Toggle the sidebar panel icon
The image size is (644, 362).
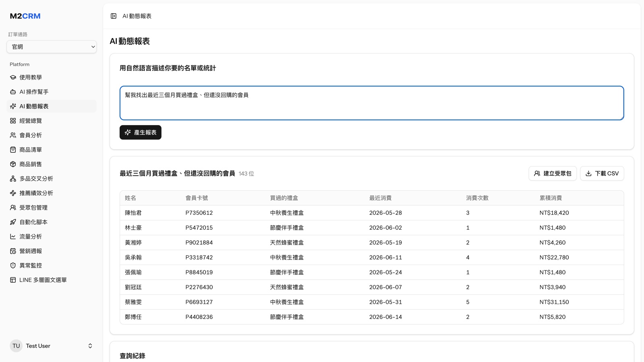click(x=114, y=16)
